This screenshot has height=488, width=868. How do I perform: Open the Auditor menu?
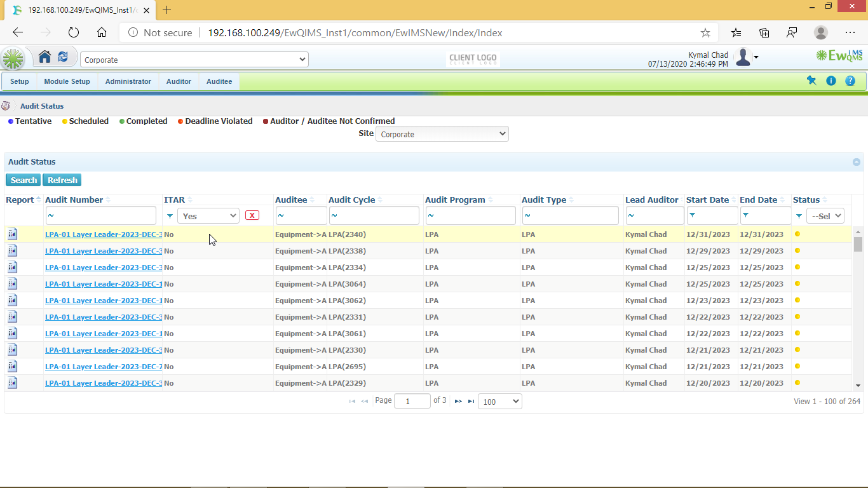pos(179,81)
